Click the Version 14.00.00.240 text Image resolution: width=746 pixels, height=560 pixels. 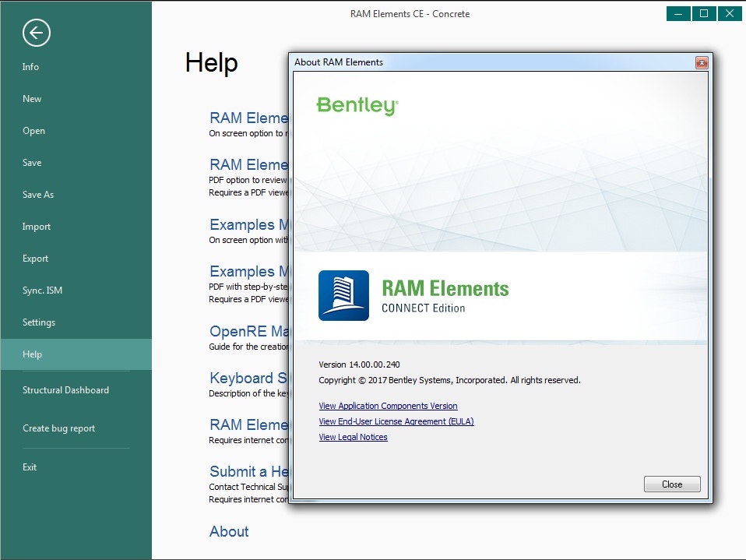tap(359, 365)
